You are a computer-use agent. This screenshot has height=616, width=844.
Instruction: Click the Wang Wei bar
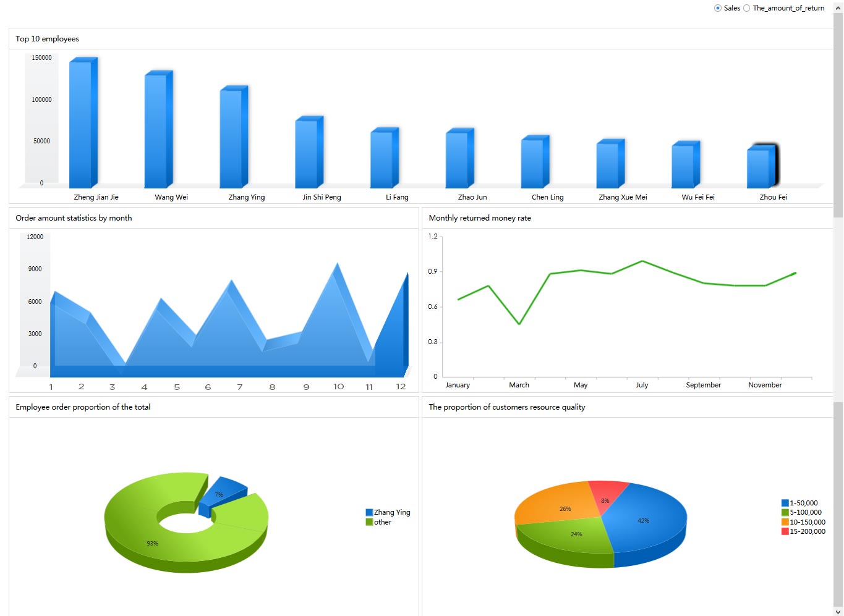pyautogui.click(x=158, y=129)
